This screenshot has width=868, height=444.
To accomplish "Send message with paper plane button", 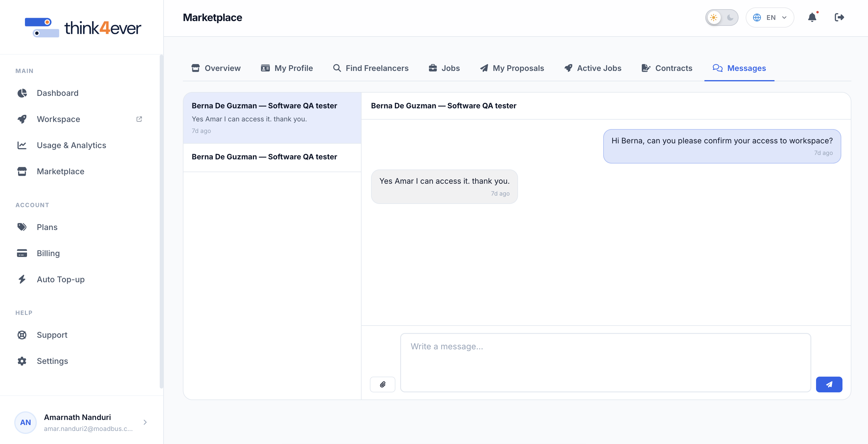I will (829, 384).
